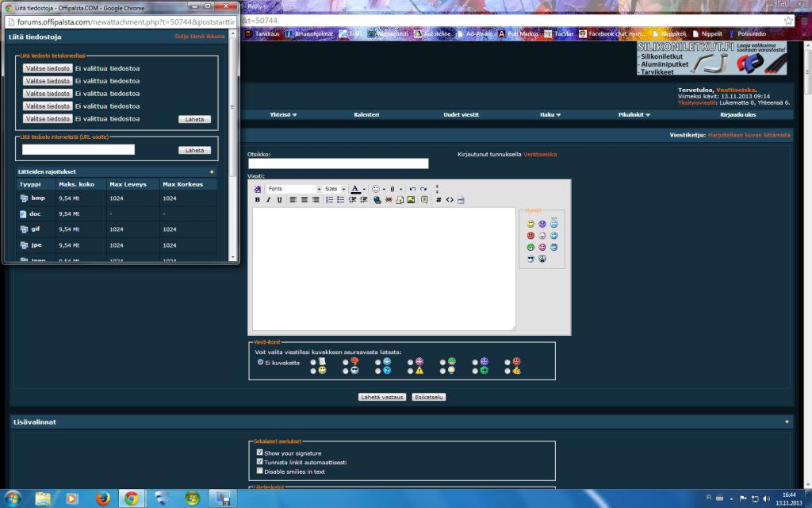812x508 pixels.
Task: Wrap selection in code tags (# icon)
Action: coord(439,200)
